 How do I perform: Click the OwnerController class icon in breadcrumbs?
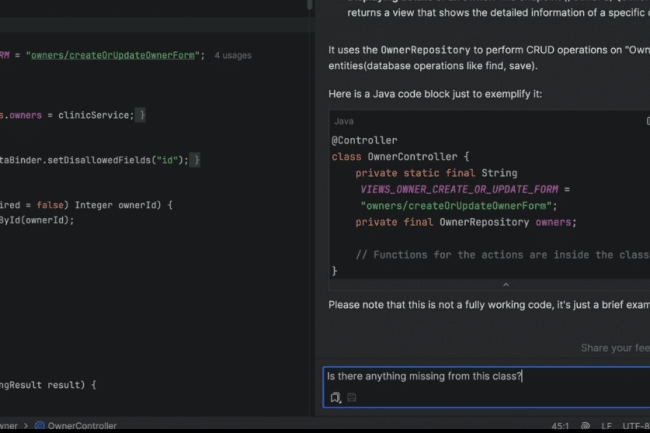(40, 426)
